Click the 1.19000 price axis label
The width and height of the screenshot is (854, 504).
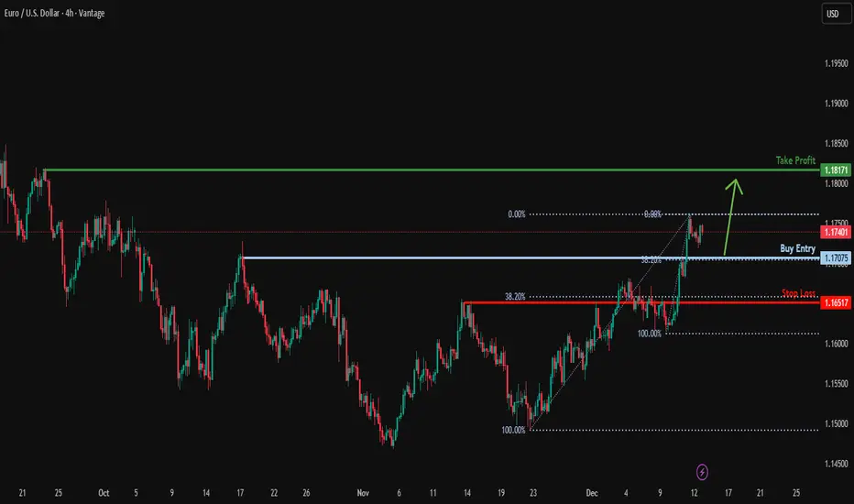[836, 103]
